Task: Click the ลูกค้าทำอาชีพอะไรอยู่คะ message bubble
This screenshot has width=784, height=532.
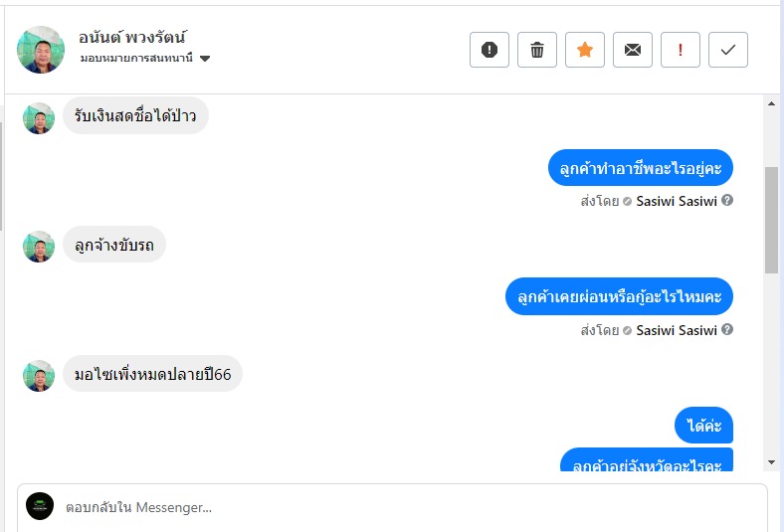Action: pyautogui.click(x=641, y=169)
